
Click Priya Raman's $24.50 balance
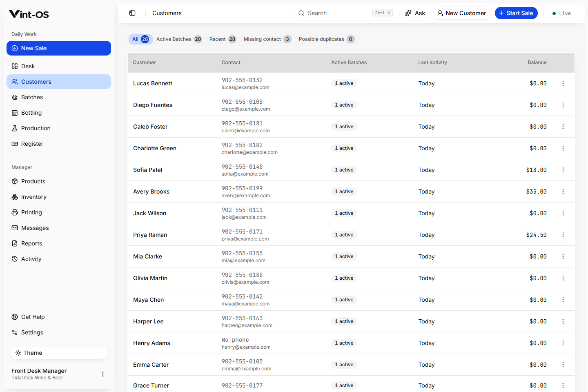(x=536, y=235)
